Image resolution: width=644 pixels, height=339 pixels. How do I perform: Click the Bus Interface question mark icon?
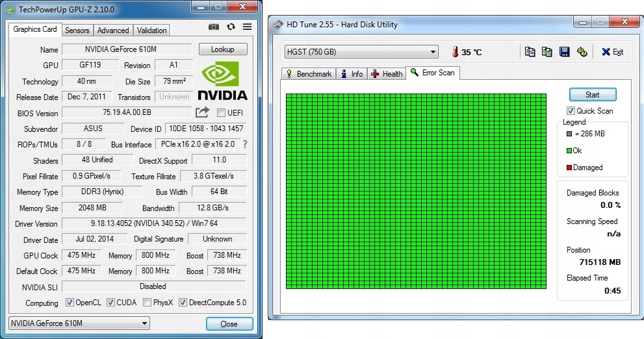click(245, 144)
